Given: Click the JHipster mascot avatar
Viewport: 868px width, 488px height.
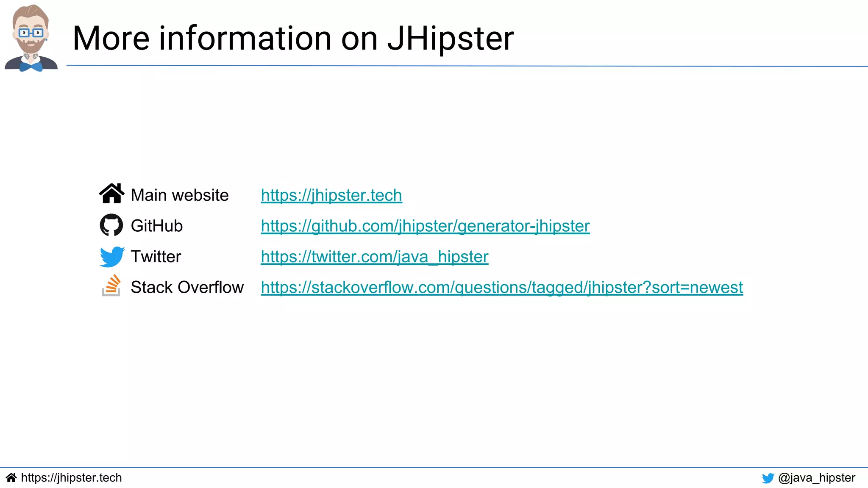Looking at the screenshot, I should [x=31, y=38].
